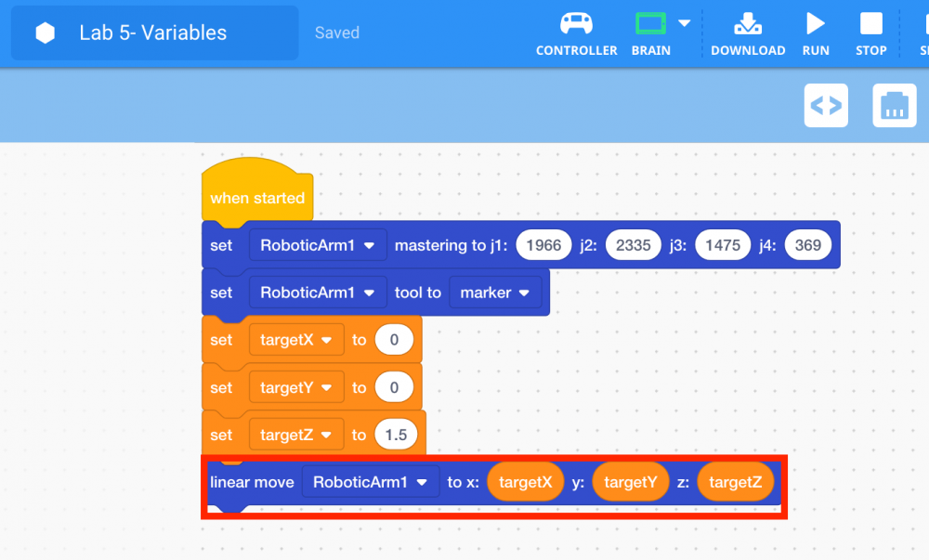
Task: Open the targetX variable dropdown
Action: click(295, 339)
